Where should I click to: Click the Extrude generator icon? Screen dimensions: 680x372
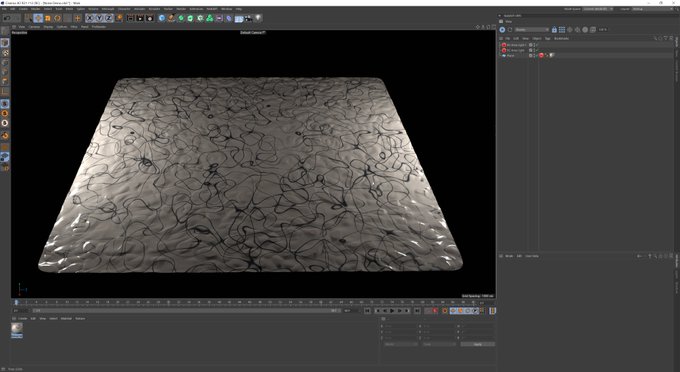pyautogui.click(x=190, y=18)
